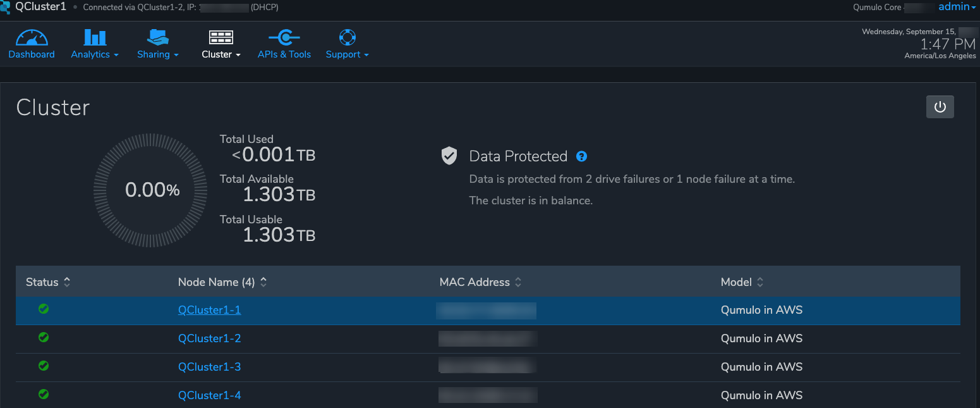
Task: Open the QCluster1-3 node link
Action: point(209,367)
